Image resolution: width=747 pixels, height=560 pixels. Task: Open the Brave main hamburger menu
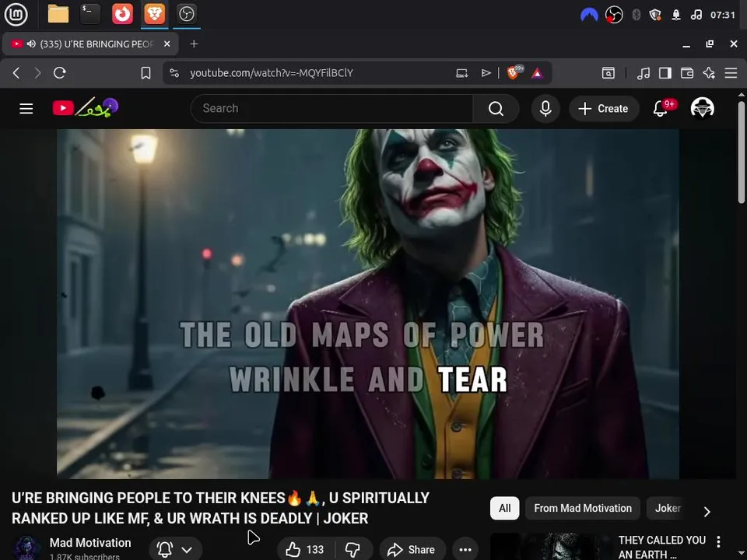point(731,73)
